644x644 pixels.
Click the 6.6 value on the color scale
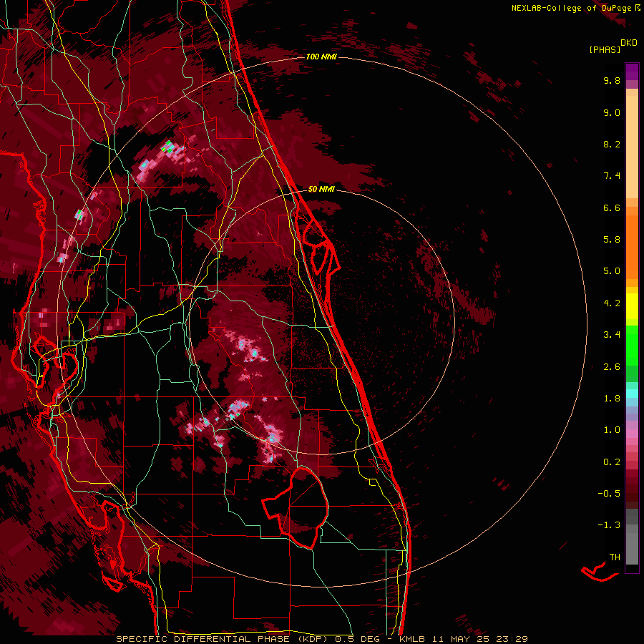click(612, 208)
